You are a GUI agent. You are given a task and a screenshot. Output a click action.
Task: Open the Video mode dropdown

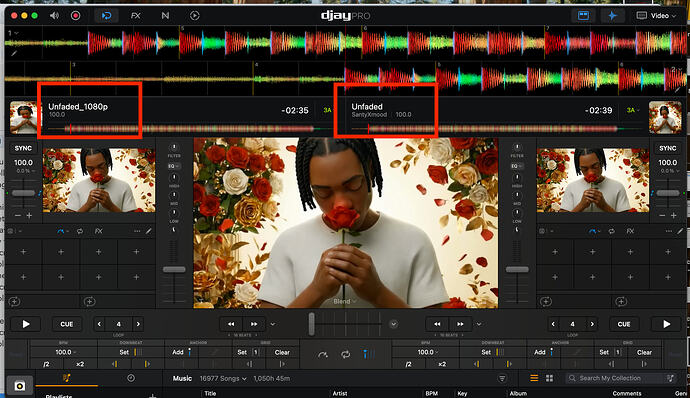click(x=656, y=16)
